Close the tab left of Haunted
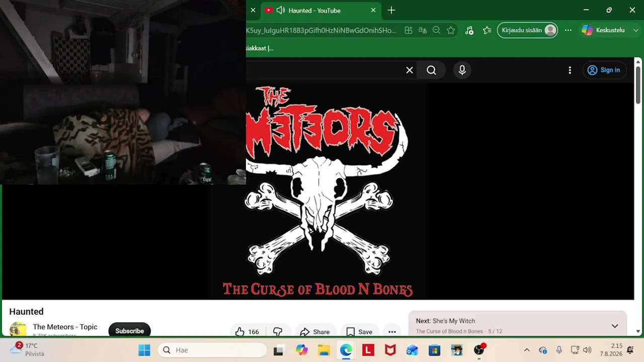 (253, 10)
